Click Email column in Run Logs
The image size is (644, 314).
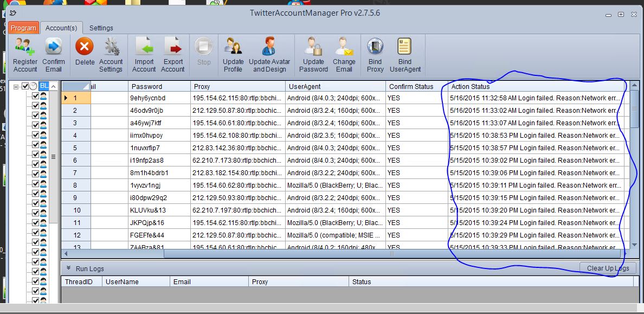point(209,281)
